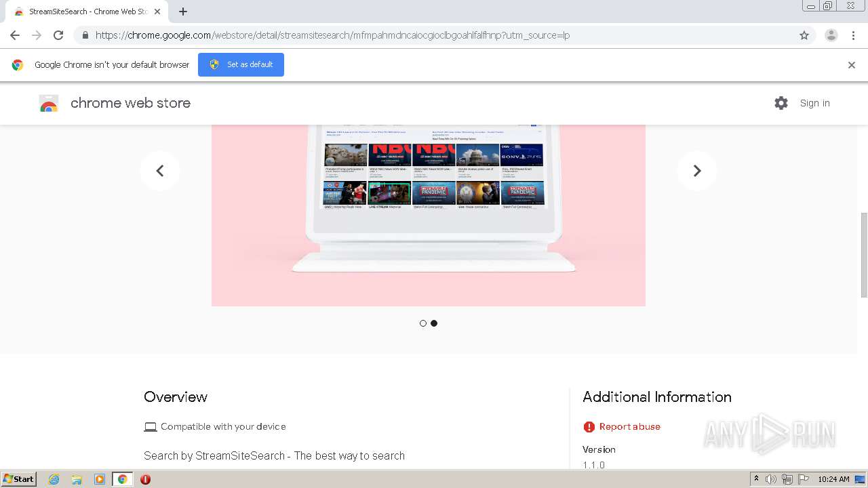The image size is (868, 488).
Task: Select the second carousel dot
Action: click(x=434, y=323)
